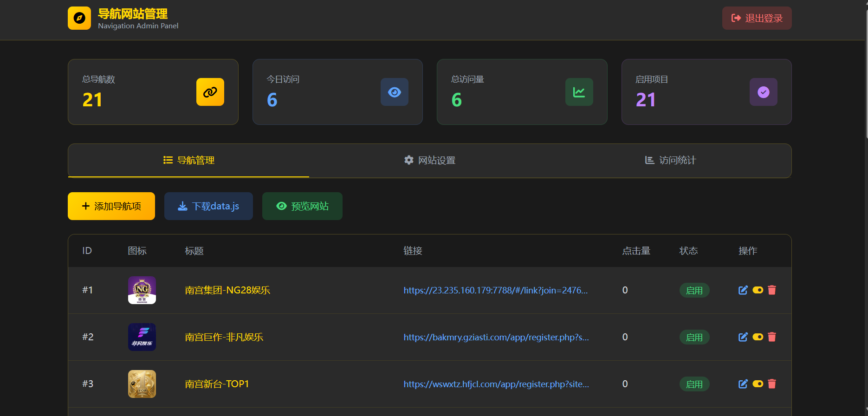Edit the 南宫新台-TOP1 entry

[x=743, y=384]
